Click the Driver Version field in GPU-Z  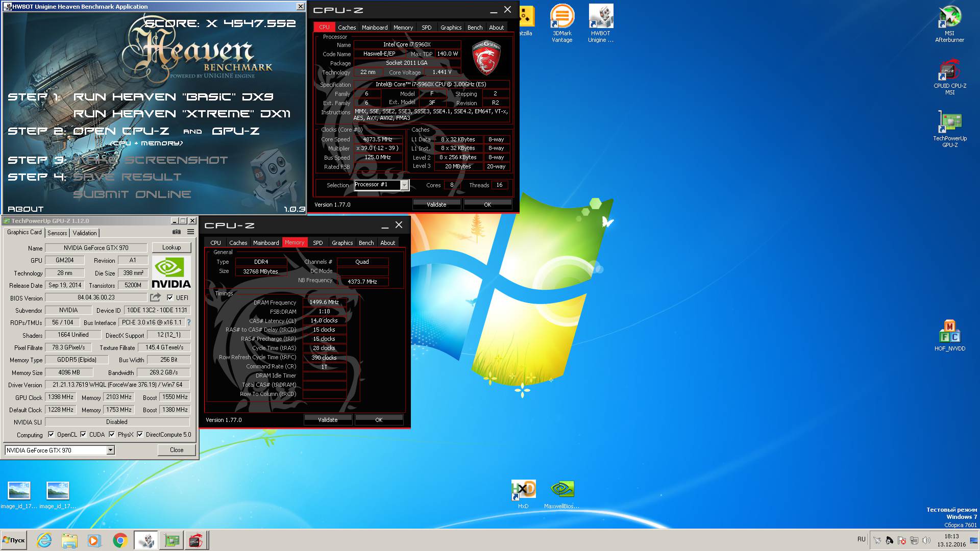coord(117,385)
